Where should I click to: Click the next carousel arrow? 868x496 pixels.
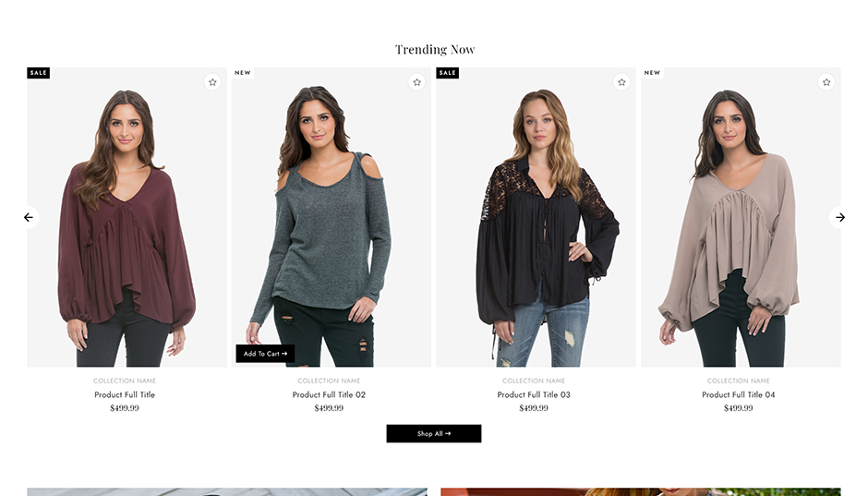pos(839,218)
